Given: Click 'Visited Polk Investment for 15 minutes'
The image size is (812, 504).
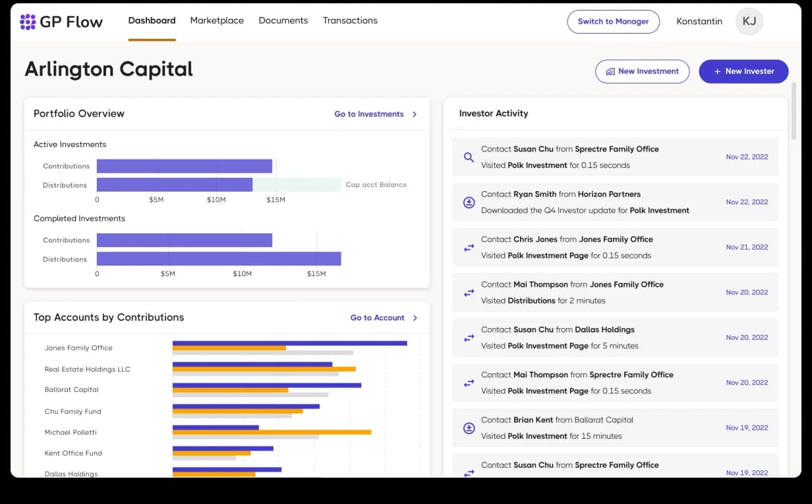Looking at the screenshot, I should [x=552, y=435].
